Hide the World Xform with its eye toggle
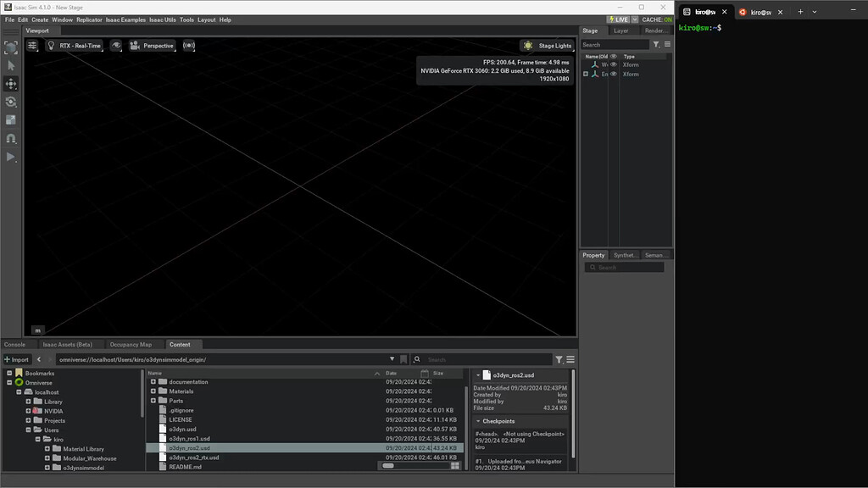The width and height of the screenshot is (868, 488). click(x=614, y=64)
